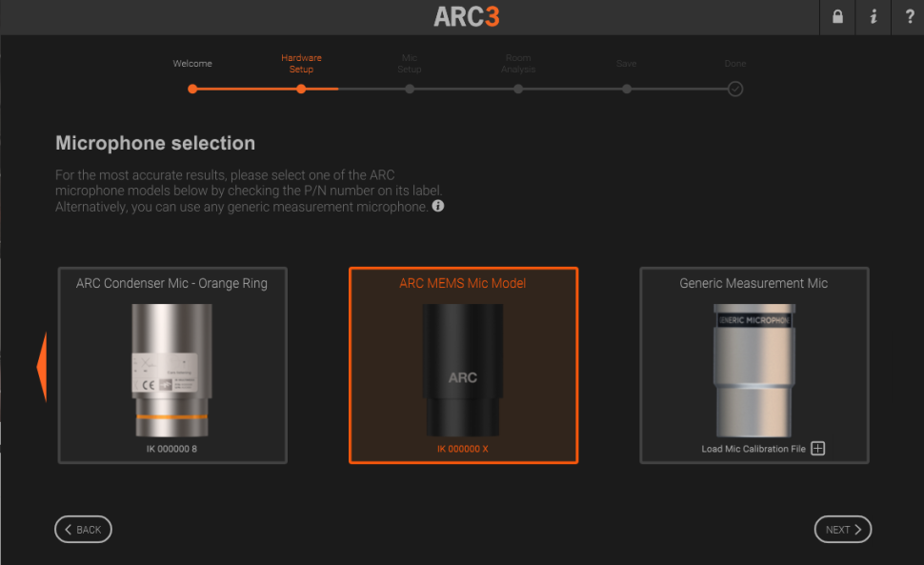Go to the Welcome step

192,64
